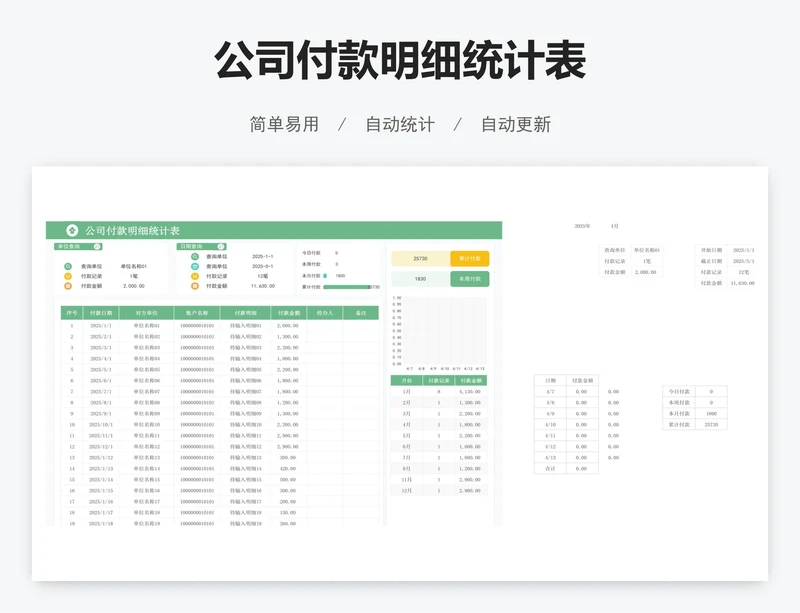This screenshot has width=800, height=613.
Task: Click the empty daily payment chart area
Action: click(444, 331)
